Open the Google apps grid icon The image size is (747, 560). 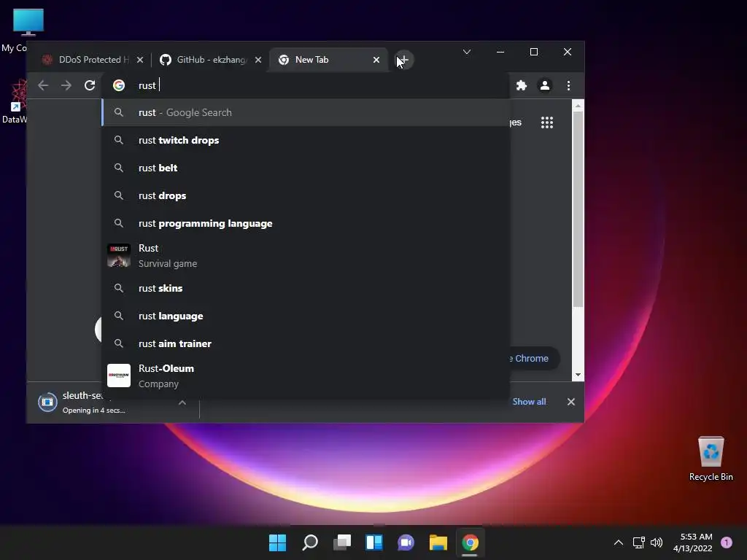547,122
